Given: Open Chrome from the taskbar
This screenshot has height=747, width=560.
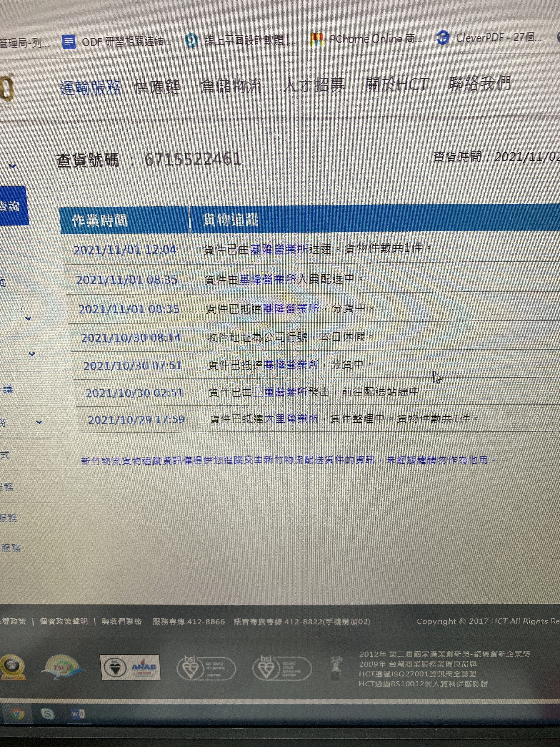Looking at the screenshot, I should pos(17,714).
